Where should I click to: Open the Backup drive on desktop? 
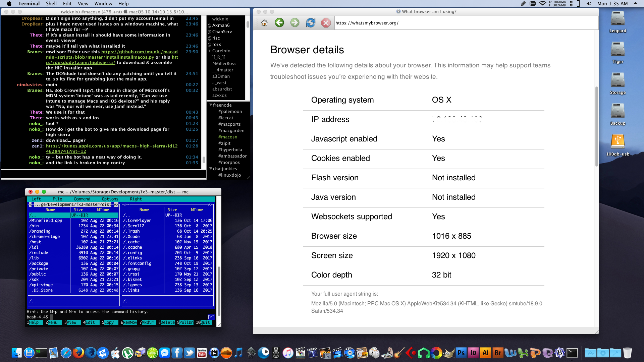[618, 114]
